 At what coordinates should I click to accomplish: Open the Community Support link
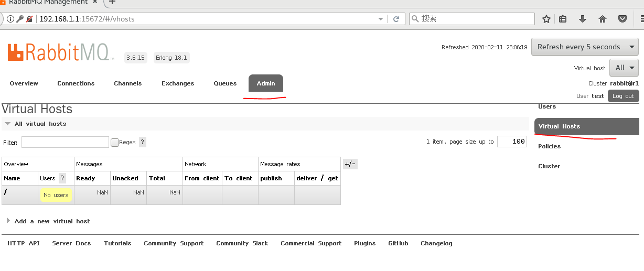[174, 243]
